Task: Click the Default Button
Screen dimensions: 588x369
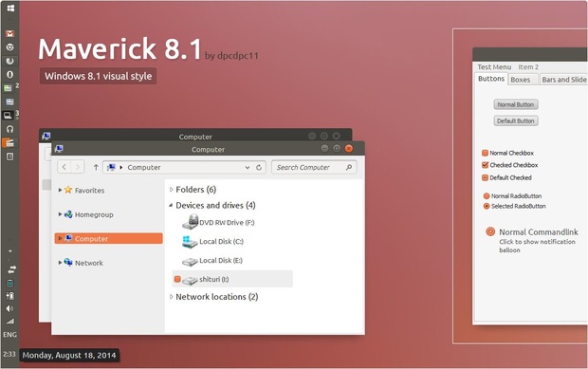Action: pos(516,120)
